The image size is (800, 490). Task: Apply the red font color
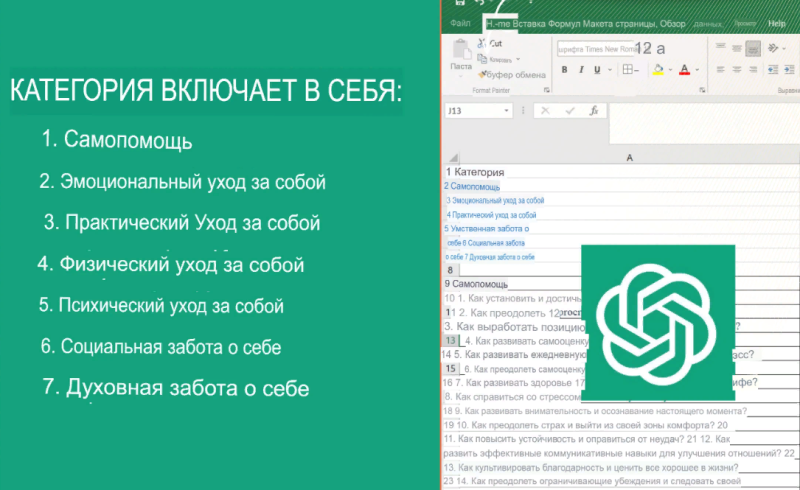pos(685,69)
